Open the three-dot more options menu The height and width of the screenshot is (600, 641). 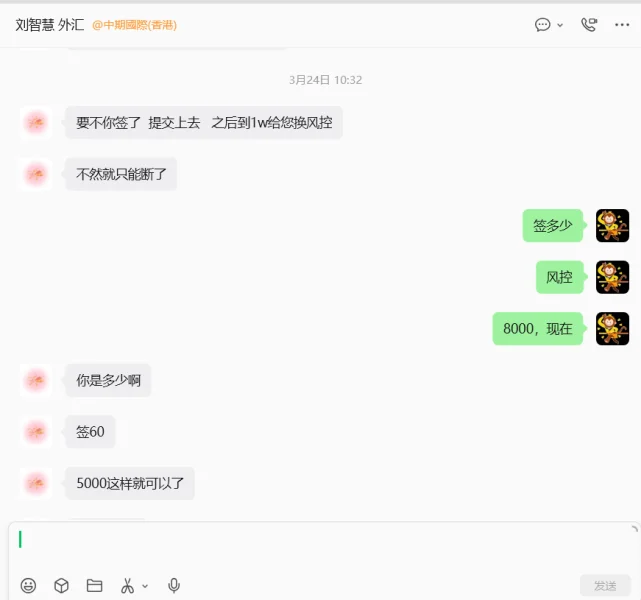click(622, 25)
